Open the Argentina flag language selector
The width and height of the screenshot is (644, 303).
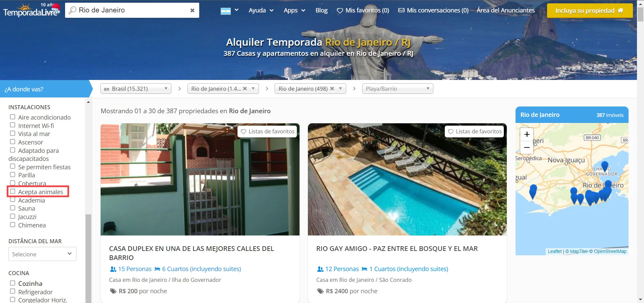click(x=229, y=10)
